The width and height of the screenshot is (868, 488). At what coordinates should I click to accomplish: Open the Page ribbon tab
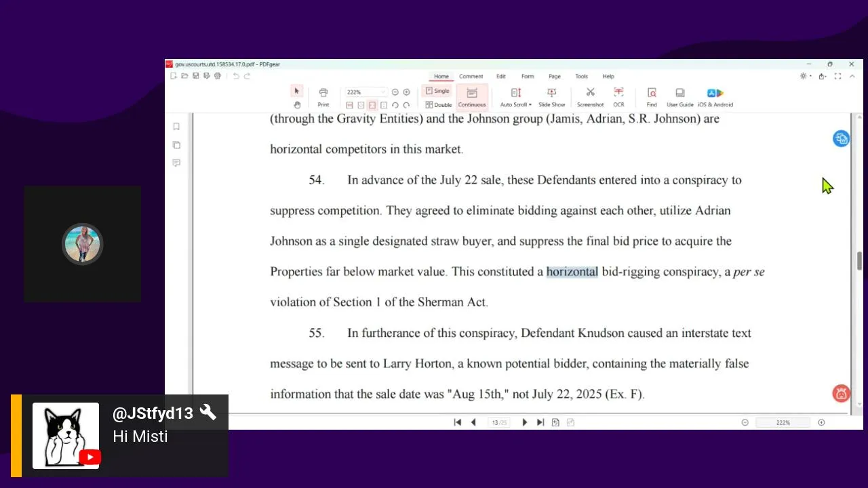point(555,77)
